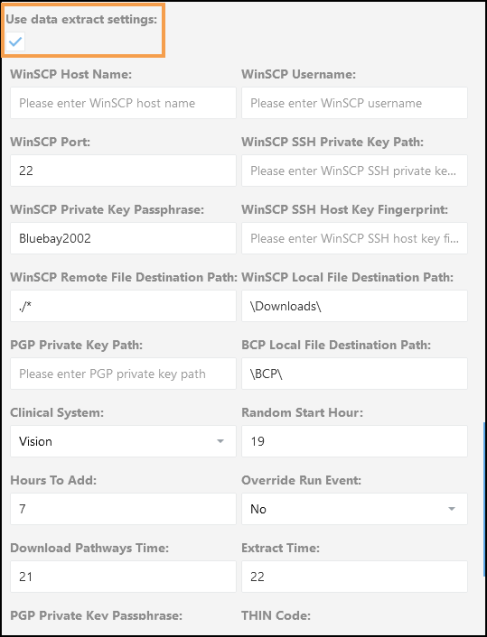Click the vertical scrollbar on right edge
487x637 pixels.
click(x=483, y=500)
